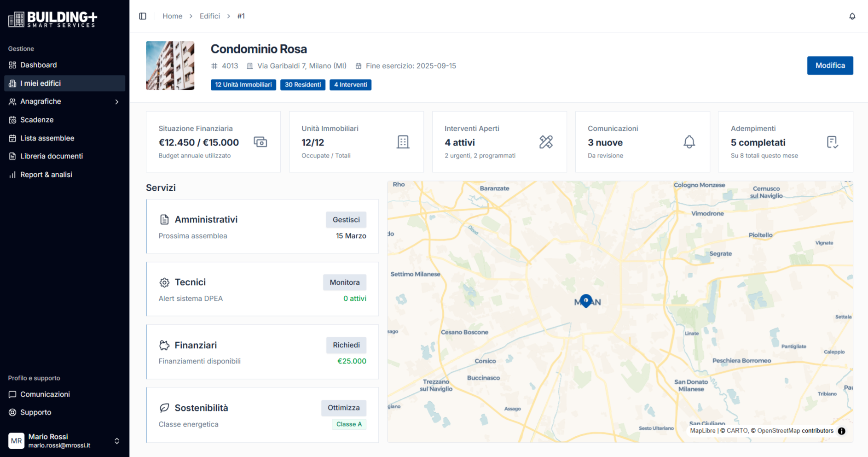Open Libreria documenti from sidebar
This screenshot has height=457, width=868.
[x=51, y=156]
